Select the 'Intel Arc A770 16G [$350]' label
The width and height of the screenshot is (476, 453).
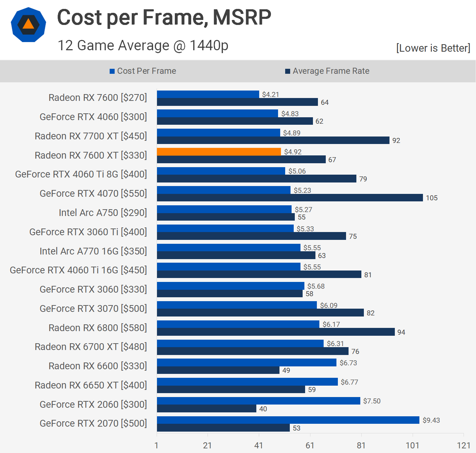coord(93,251)
